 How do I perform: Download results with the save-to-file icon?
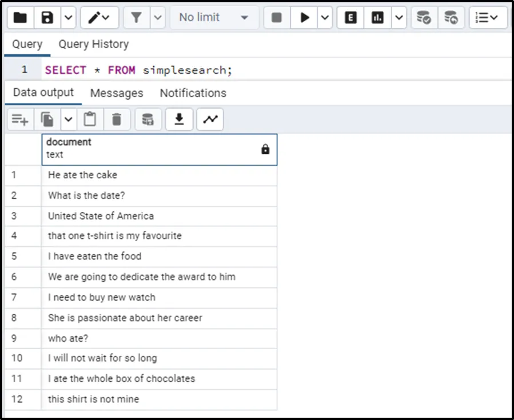pyautogui.click(x=179, y=119)
